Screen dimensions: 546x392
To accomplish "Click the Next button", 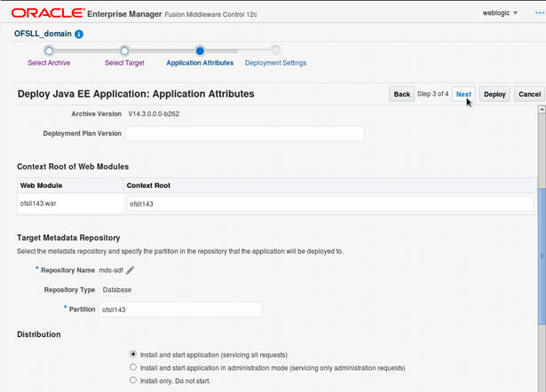I will click(x=463, y=94).
